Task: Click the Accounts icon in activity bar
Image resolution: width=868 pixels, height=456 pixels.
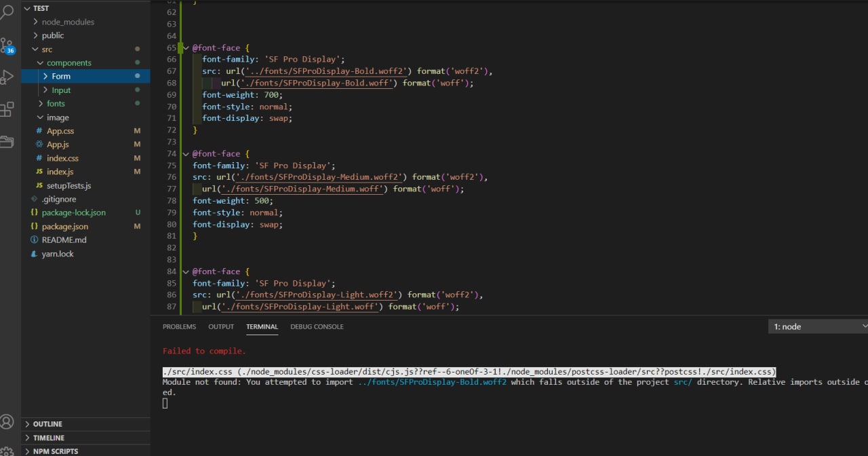Action: pyautogui.click(x=7, y=421)
